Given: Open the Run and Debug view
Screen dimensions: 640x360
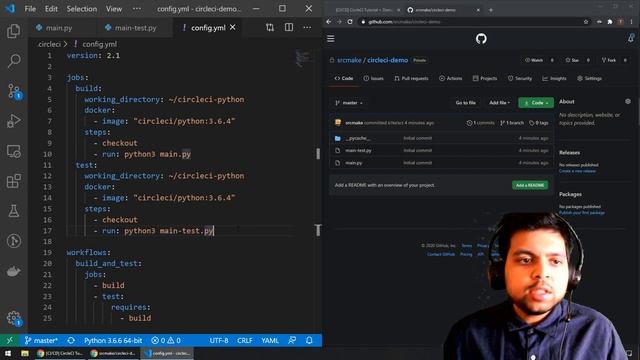Looking at the screenshot, I should (x=13, y=121).
